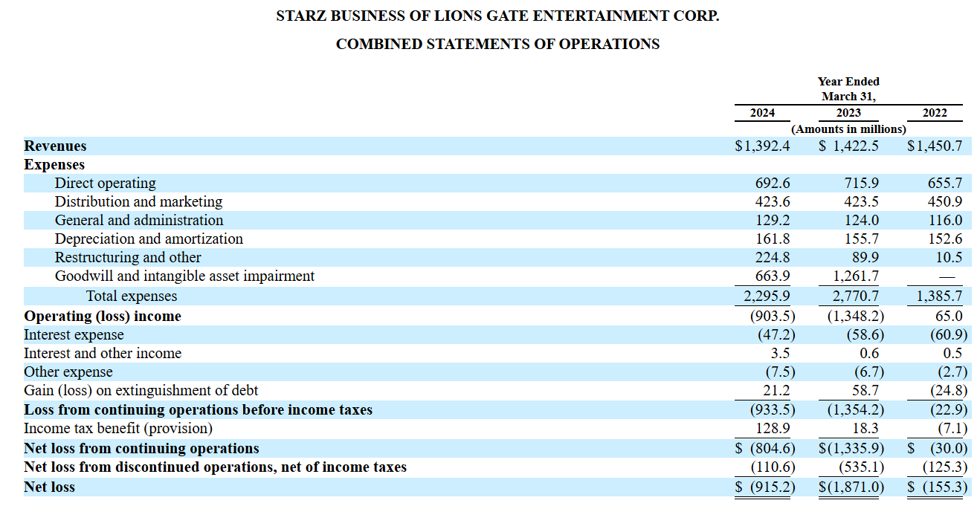Select Total expenses value 1,385.7
Screen dimensions: 980x506
940,296
